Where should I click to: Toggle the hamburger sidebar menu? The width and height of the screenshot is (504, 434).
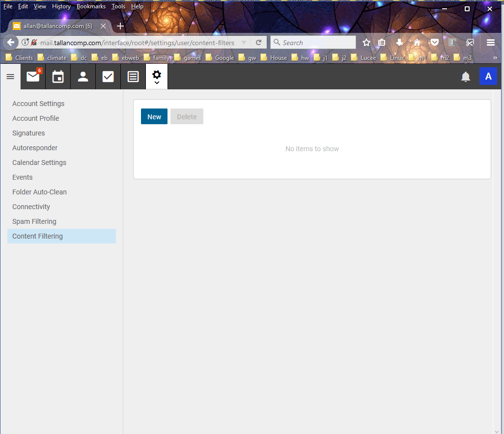10,77
